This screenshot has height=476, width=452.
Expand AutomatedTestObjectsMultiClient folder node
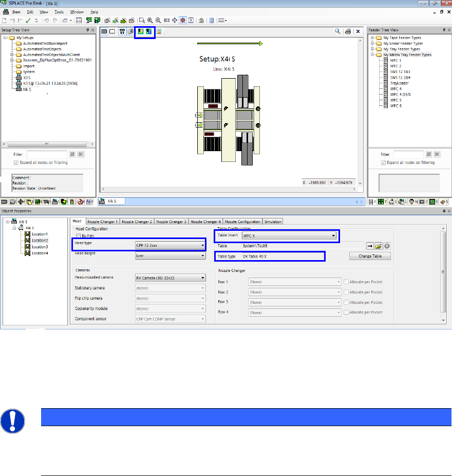[12, 54]
